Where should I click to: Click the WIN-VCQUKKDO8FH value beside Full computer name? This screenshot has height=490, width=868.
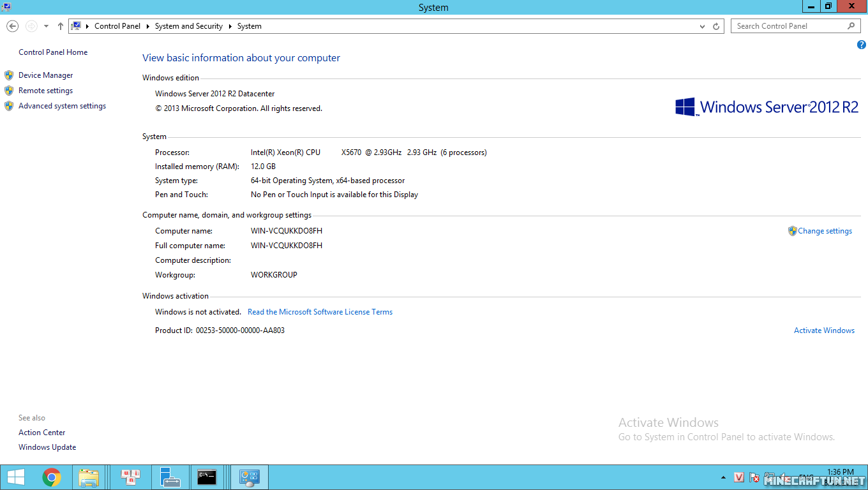287,246
